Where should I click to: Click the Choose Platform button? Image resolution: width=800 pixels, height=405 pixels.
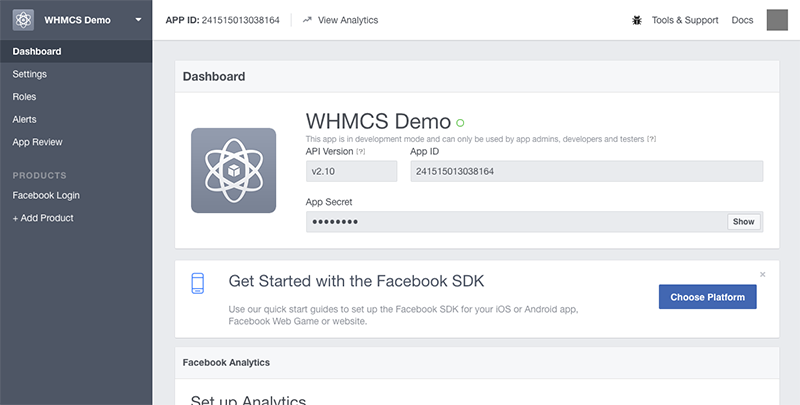707,297
